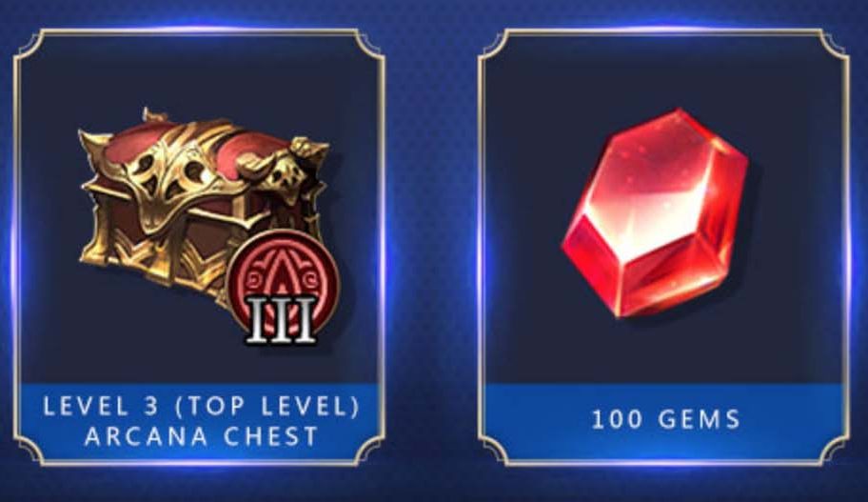Open the Level 3 Arcana Chest reward card
Screen dimensions: 868x502
(x=199, y=248)
